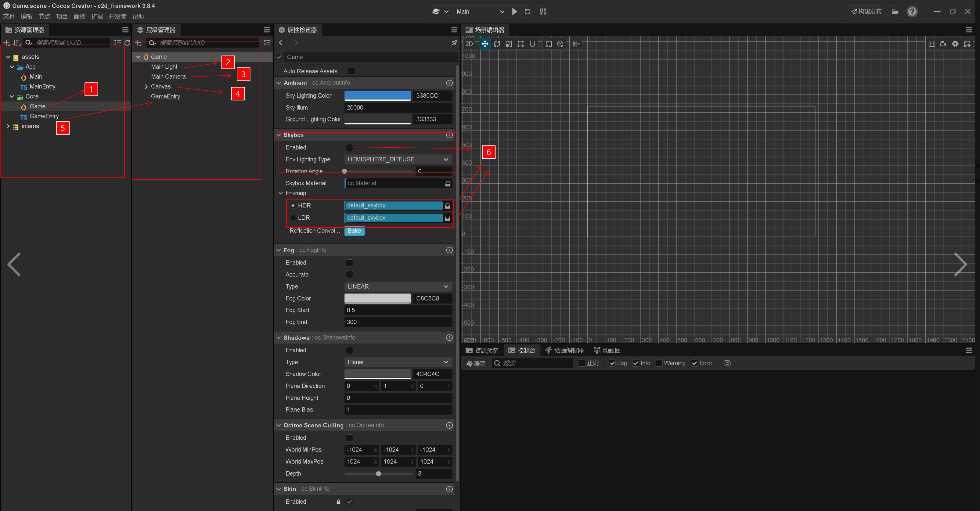Toggle the snap magnet tool
Screen dimensions: 980x511
532,44
